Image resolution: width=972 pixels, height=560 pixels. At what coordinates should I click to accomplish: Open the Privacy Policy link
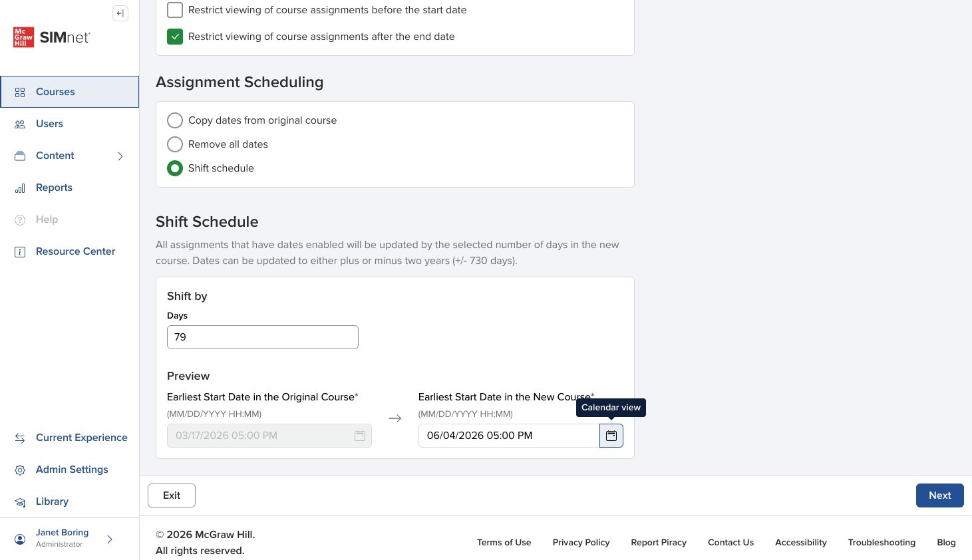point(581,543)
